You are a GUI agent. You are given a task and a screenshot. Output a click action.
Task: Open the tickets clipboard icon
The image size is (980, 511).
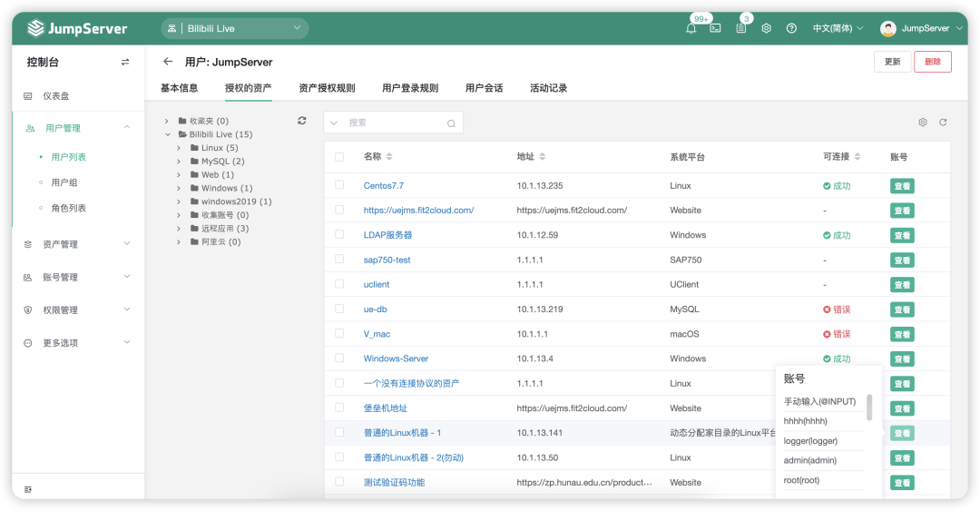point(741,29)
